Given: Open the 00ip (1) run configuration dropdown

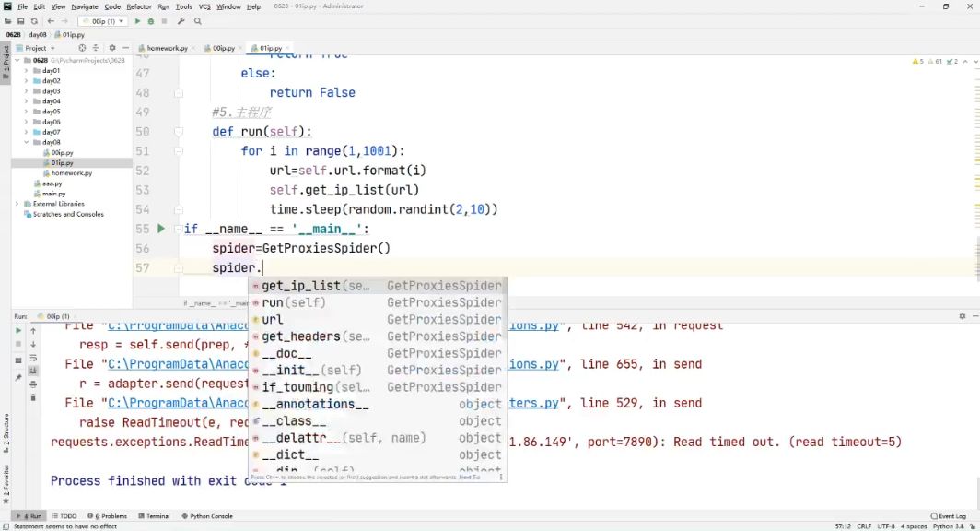Looking at the screenshot, I should 102,21.
